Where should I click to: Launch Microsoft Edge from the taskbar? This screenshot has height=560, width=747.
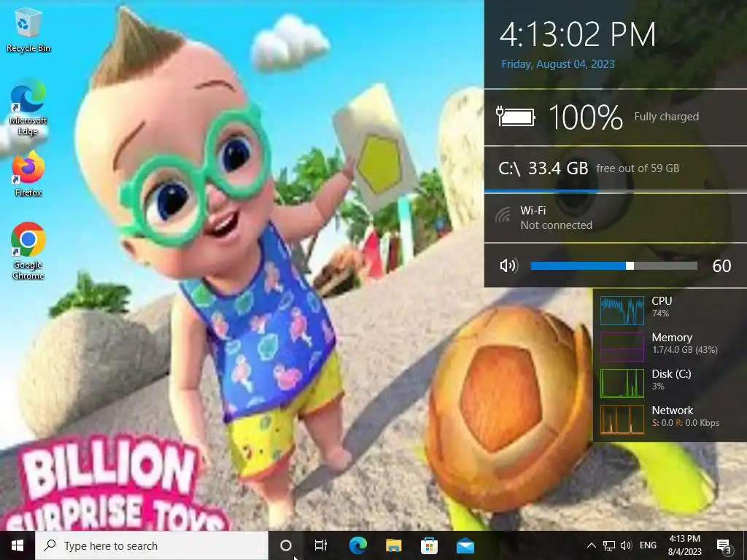357,545
